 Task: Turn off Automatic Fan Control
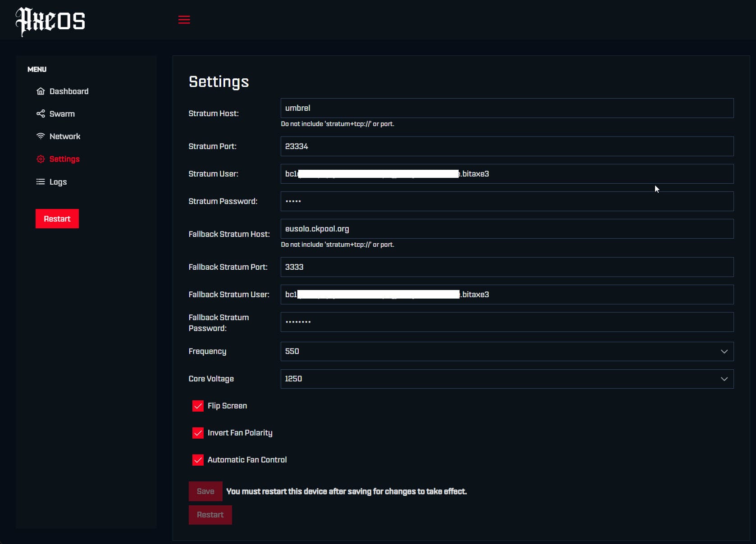198,460
